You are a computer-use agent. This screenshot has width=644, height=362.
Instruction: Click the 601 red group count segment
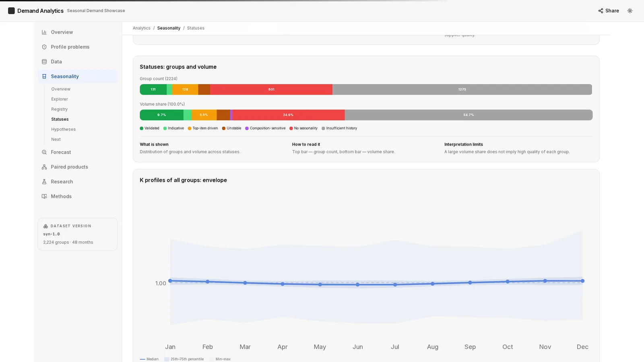coord(271,89)
